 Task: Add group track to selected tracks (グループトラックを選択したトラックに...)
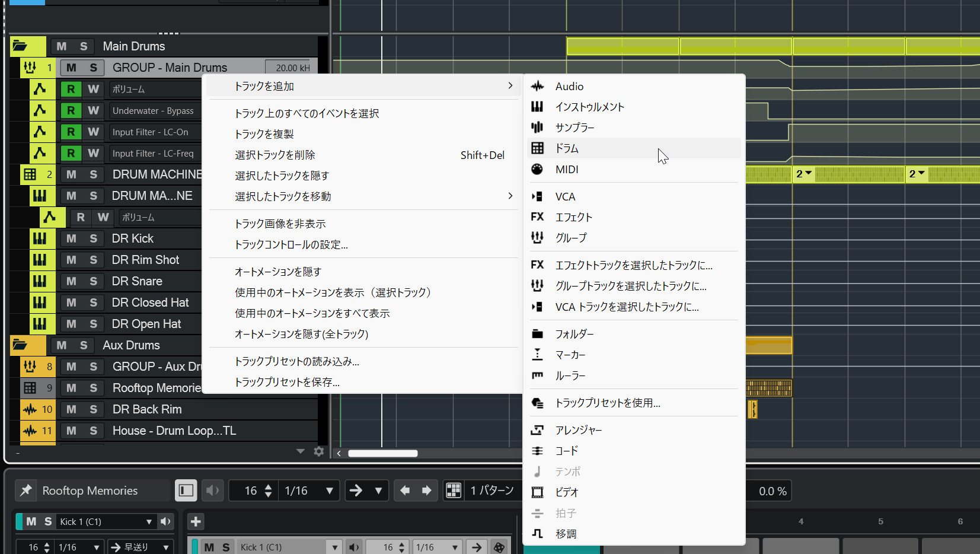634,286
